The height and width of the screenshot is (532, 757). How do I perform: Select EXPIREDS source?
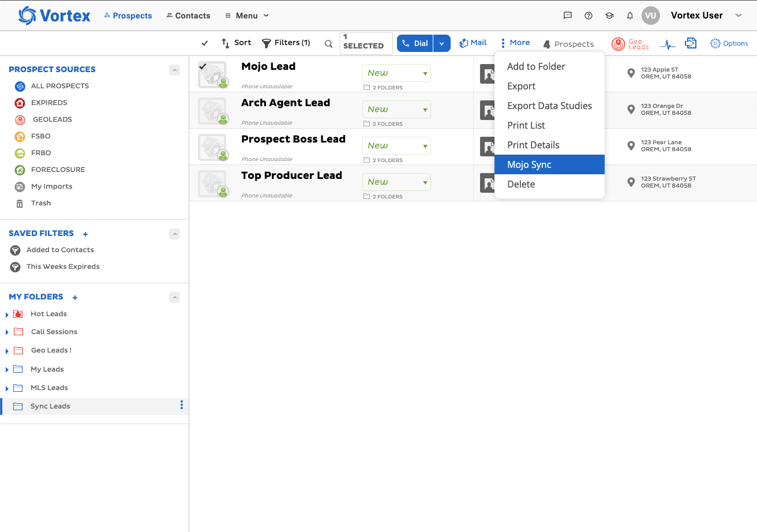pyautogui.click(x=41, y=103)
